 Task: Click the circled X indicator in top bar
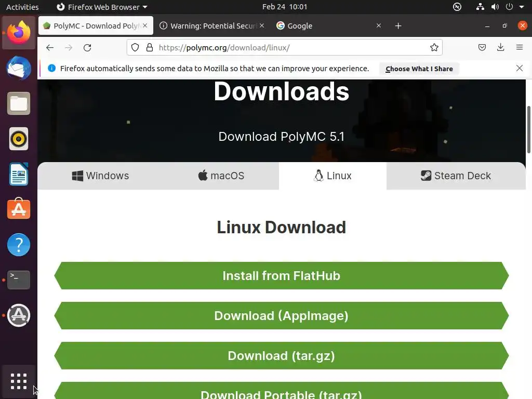[x=457, y=7]
